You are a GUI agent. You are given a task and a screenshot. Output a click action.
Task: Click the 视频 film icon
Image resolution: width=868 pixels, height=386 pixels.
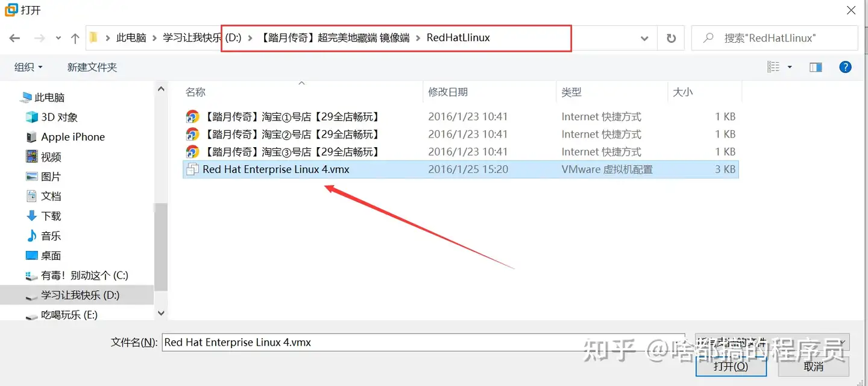pyautogui.click(x=32, y=157)
